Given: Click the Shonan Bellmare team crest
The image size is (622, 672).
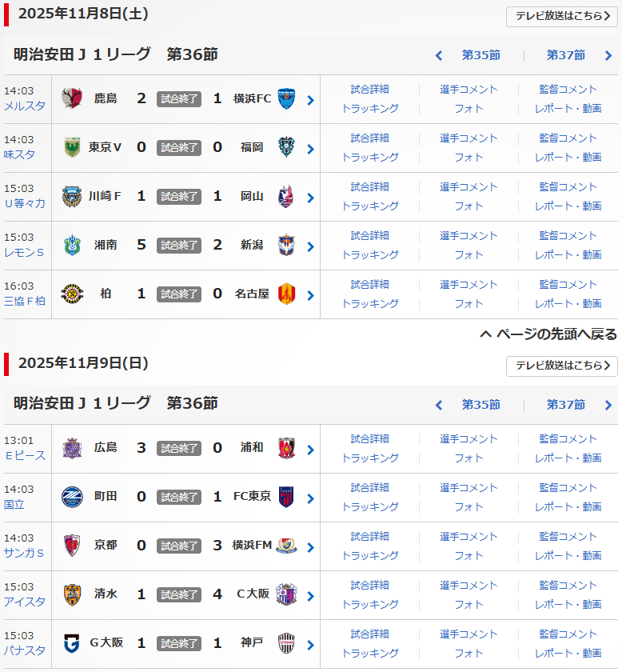Looking at the screenshot, I should coord(73,246).
